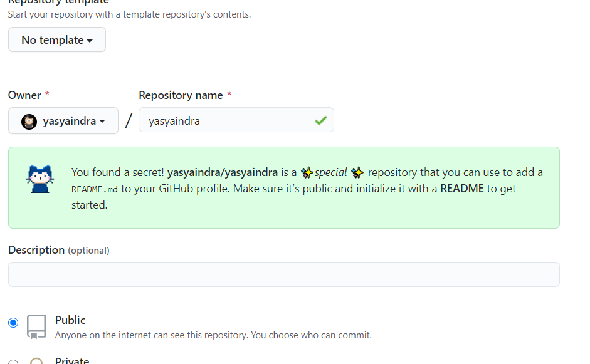Click the slash separator between owner and repo name
The image size is (590, 364).
tap(128, 120)
